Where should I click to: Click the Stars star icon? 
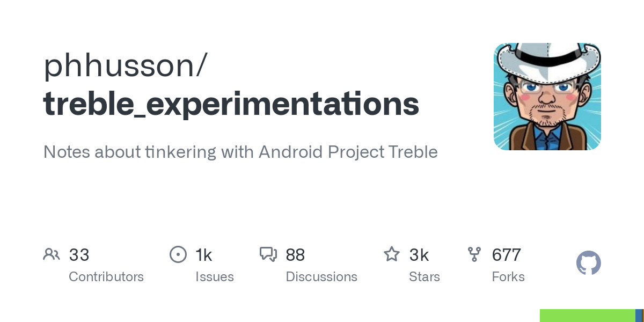click(392, 254)
